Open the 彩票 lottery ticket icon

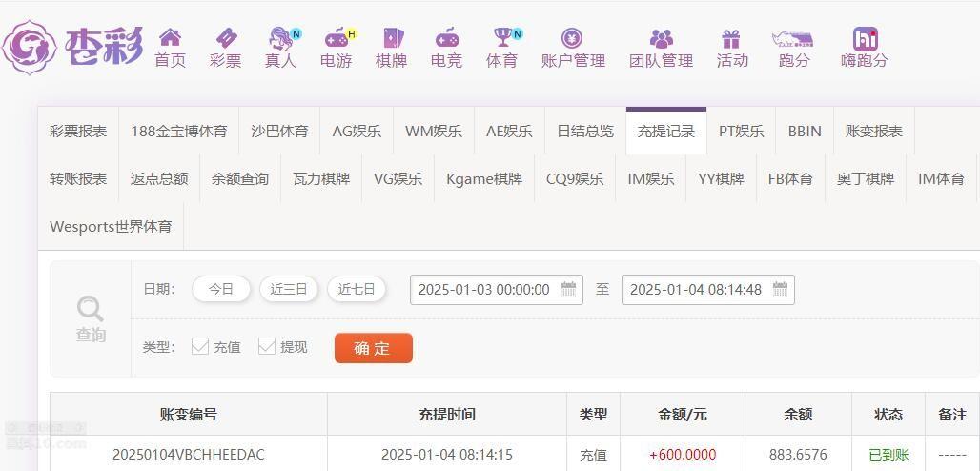pyautogui.click(x=226, y=38)
